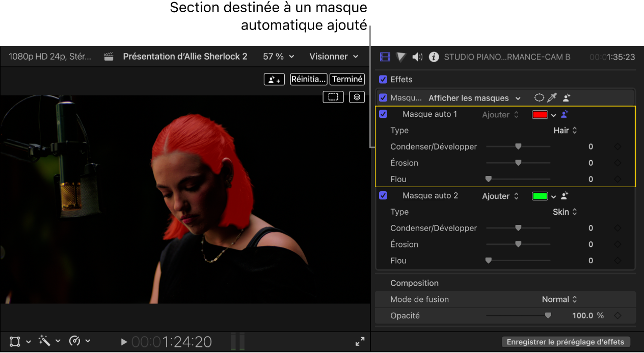
Task: Open the Video inspector filmstrip icon
Action: pyautogui.click(x=385, y=57)
